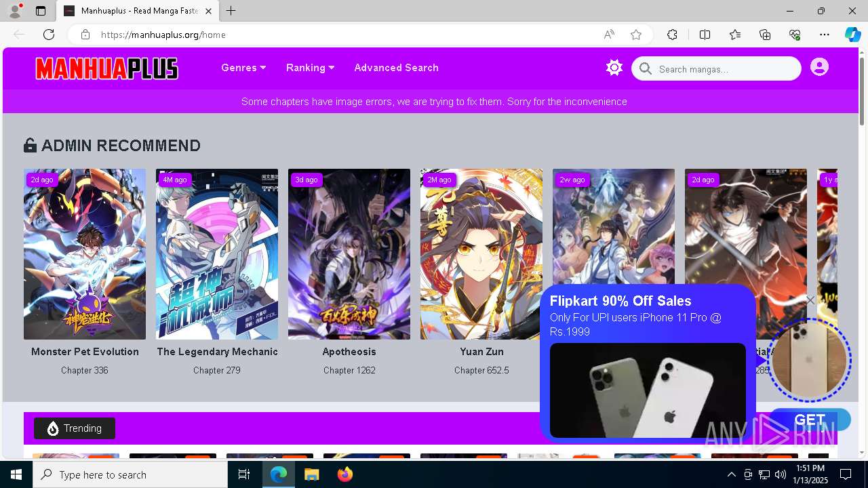Open the Yuan Zun title link
This screenshot has width=868, height=488.
point(481,352)
